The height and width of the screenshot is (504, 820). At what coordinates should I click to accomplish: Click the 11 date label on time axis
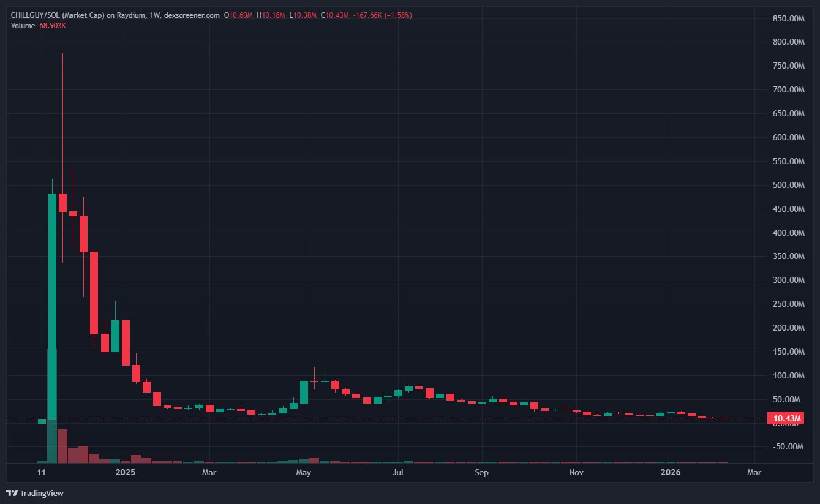click(41, 473)
